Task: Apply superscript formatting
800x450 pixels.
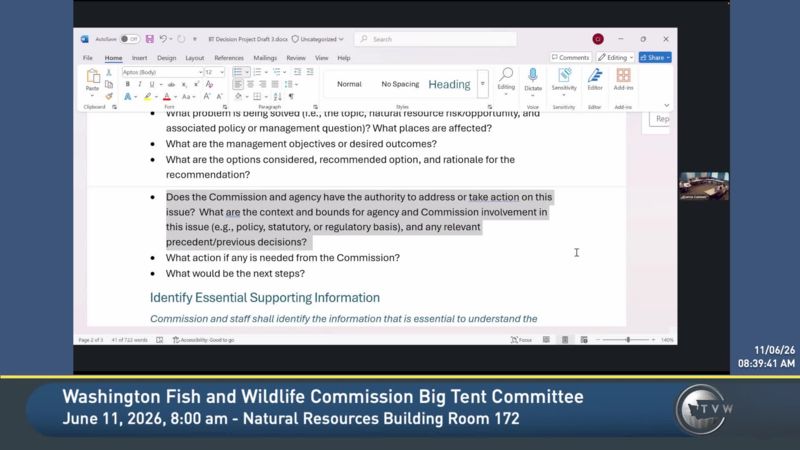Action: point(196,84)
